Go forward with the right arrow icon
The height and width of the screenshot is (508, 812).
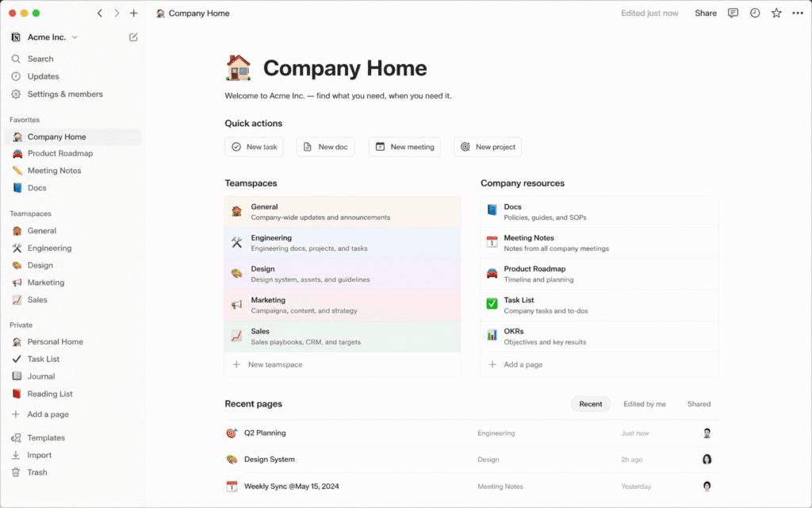117,13
